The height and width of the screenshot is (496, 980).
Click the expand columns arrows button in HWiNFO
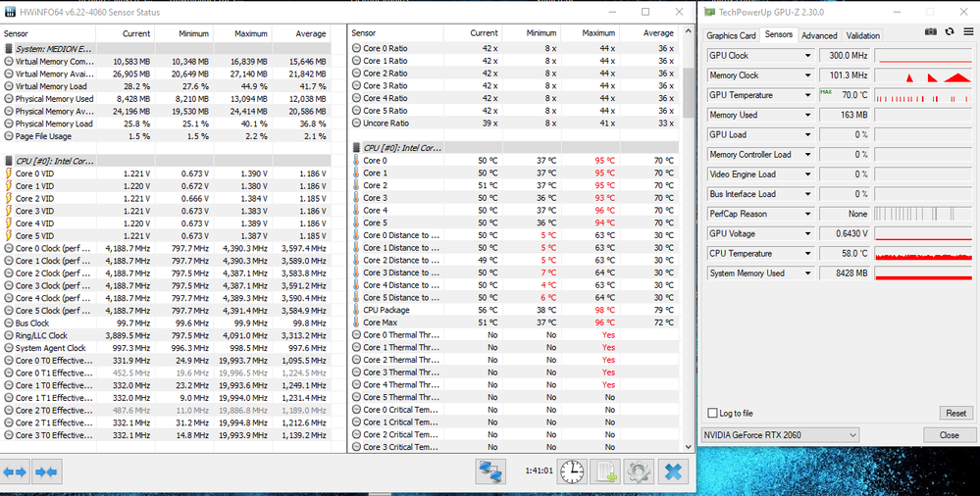click(16, 471)
